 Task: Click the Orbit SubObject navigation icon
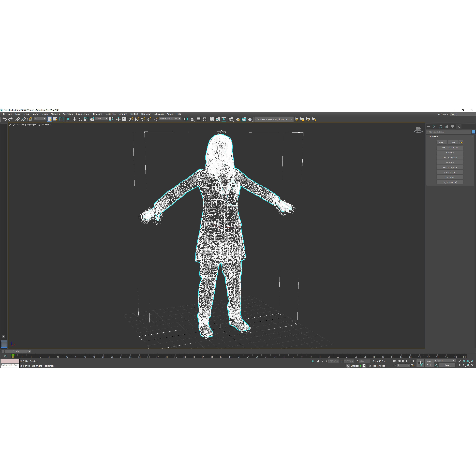(x=468, y=365)
